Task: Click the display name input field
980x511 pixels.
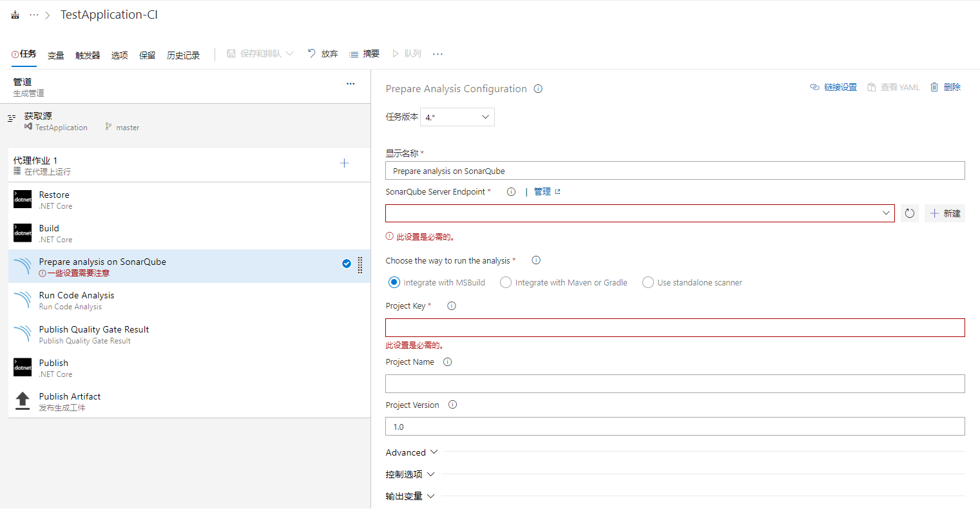Action: [x=675, y=171]
